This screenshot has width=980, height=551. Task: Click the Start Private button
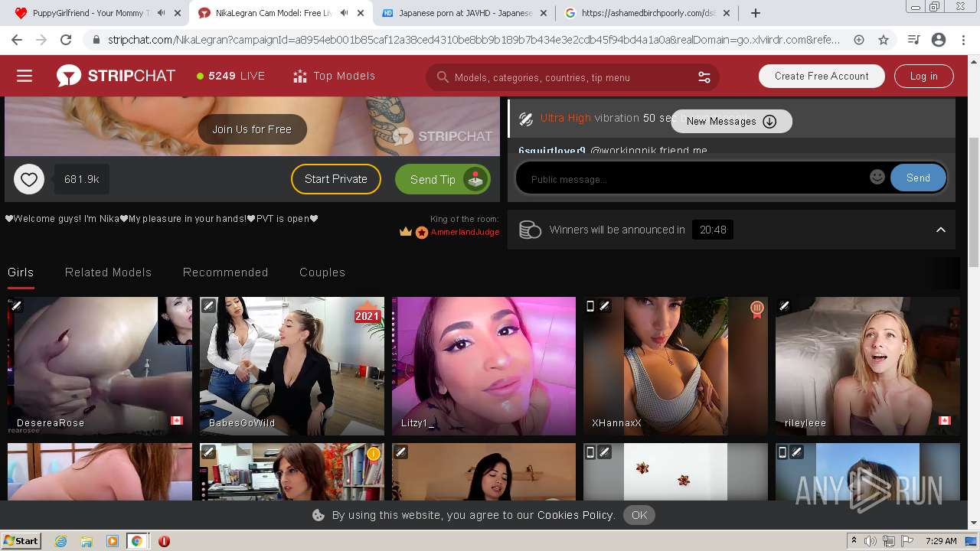click(x=336, y=179)
